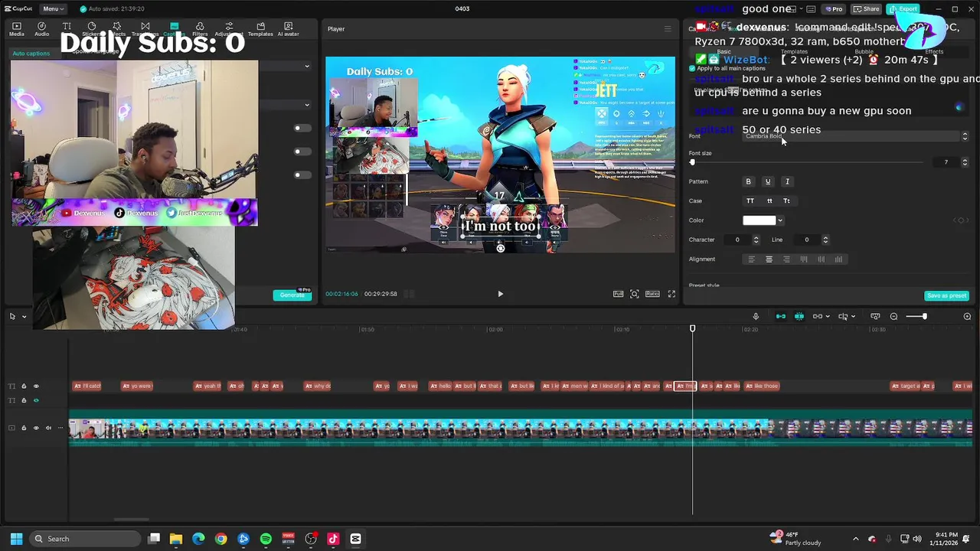Toggle fullscreen preview in the Player

(x=671, y=294)
